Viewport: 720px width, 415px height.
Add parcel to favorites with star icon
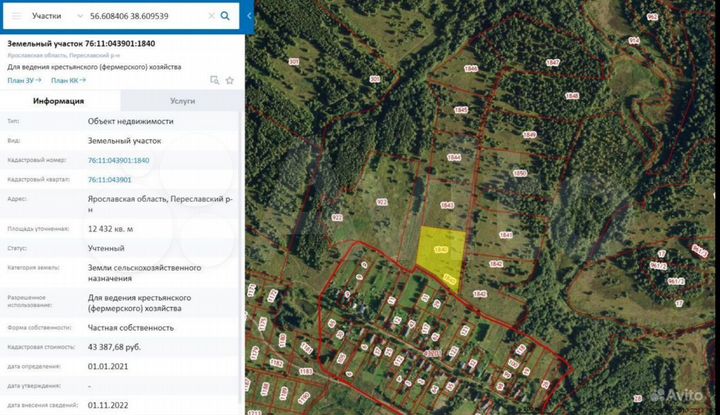[x=230, y=80]
